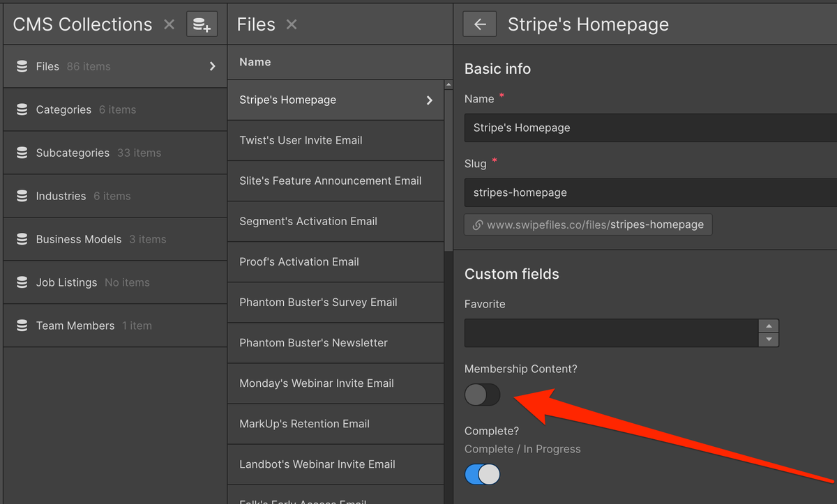Open the Job Listings collection
The image size is (837, 504).
click(115, 283)
